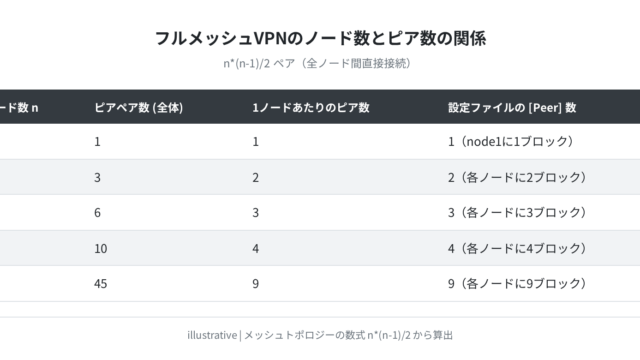Click the 1ノードあたりのピア数 column header
Image resolution: width=640 pixels, height=360 pixels.
[311, 107]
